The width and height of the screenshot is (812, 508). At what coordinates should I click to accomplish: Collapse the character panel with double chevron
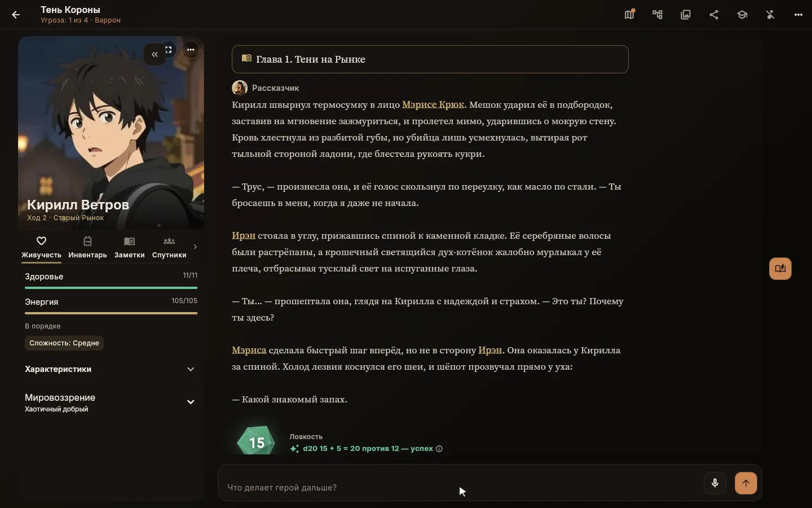coord(155,54)
